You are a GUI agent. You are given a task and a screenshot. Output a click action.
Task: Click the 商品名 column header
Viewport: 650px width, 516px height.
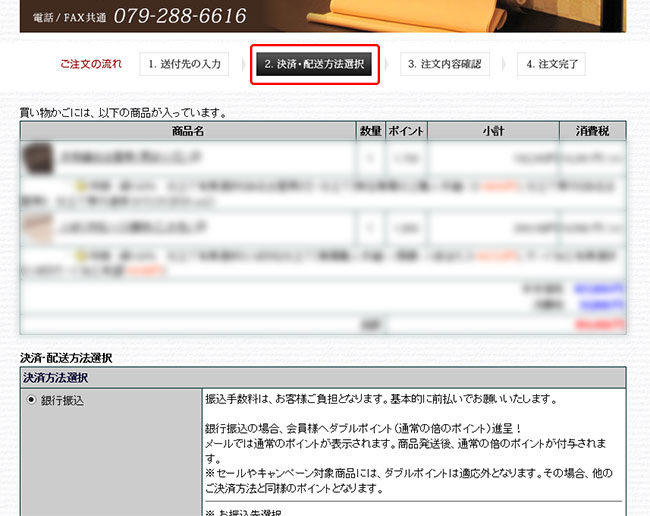click(x=188, y=131)
